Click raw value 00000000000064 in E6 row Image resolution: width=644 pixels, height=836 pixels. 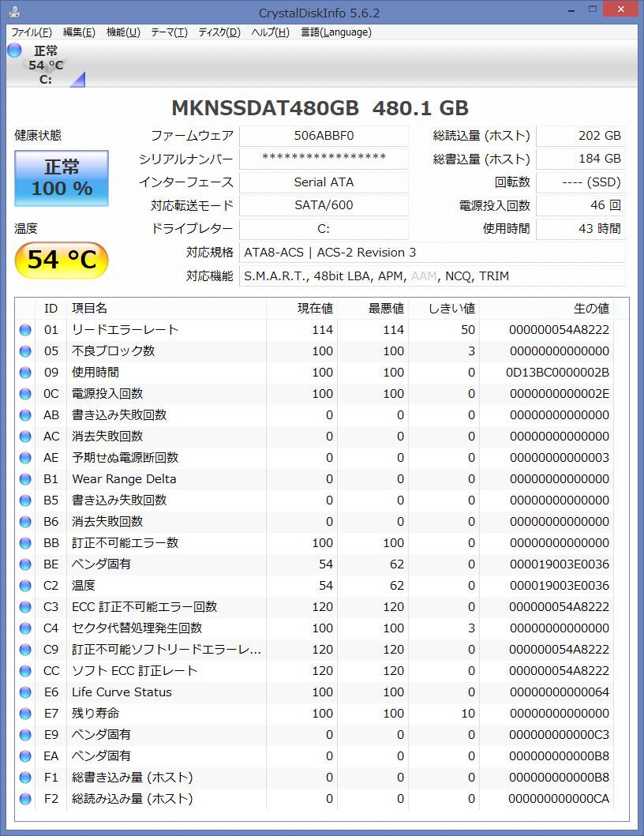pos(560,692)
